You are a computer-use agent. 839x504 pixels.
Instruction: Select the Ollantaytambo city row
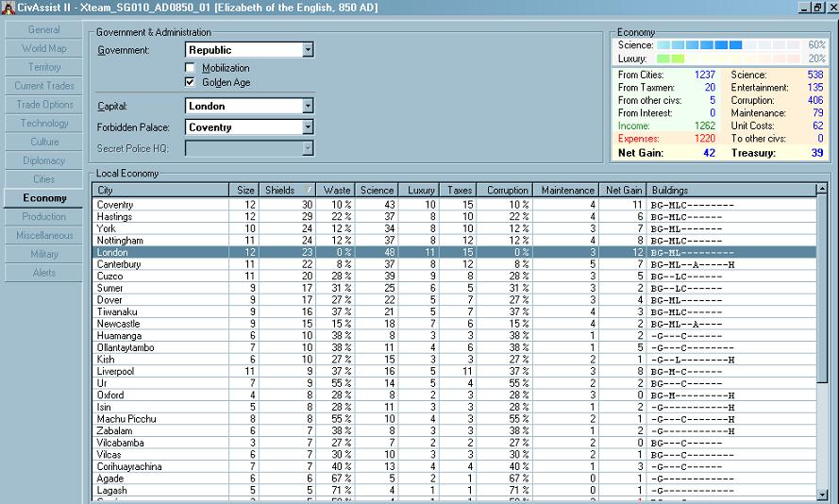coord(454,347)
